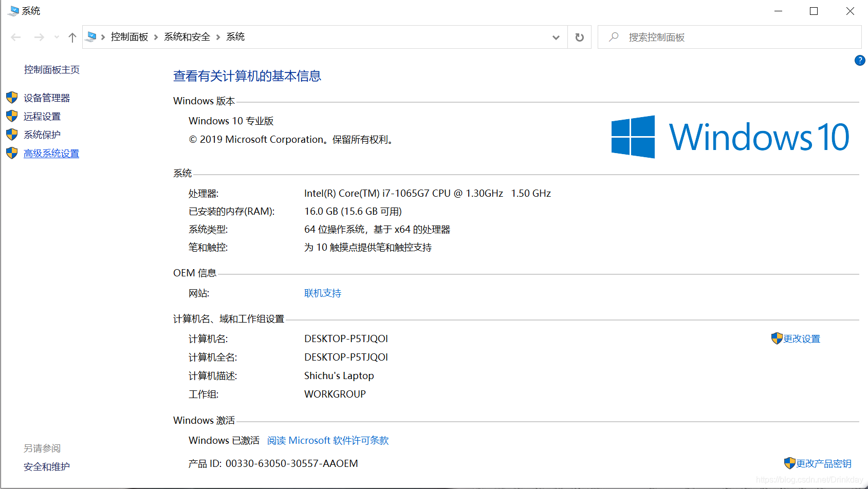Click the computer icon in the address bar

[x=91, y=36]
